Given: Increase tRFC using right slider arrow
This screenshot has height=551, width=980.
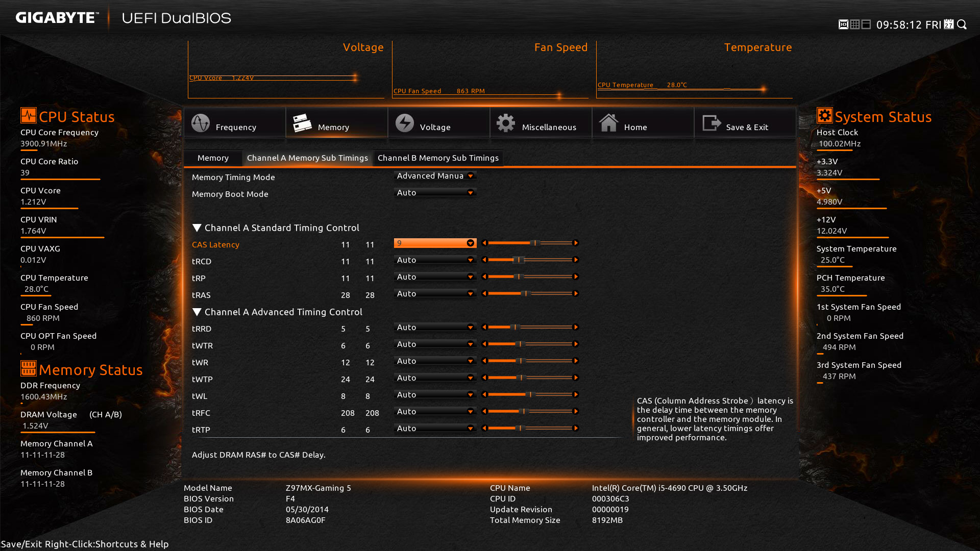Looking at the screenshot, I should click(576, 412).
